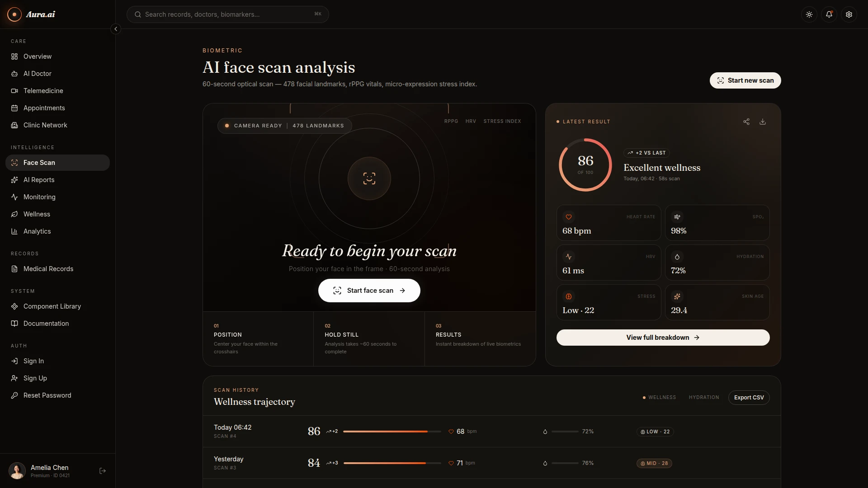Click the HRV pulse icon card
868x488 pixels.
[569, 257]
